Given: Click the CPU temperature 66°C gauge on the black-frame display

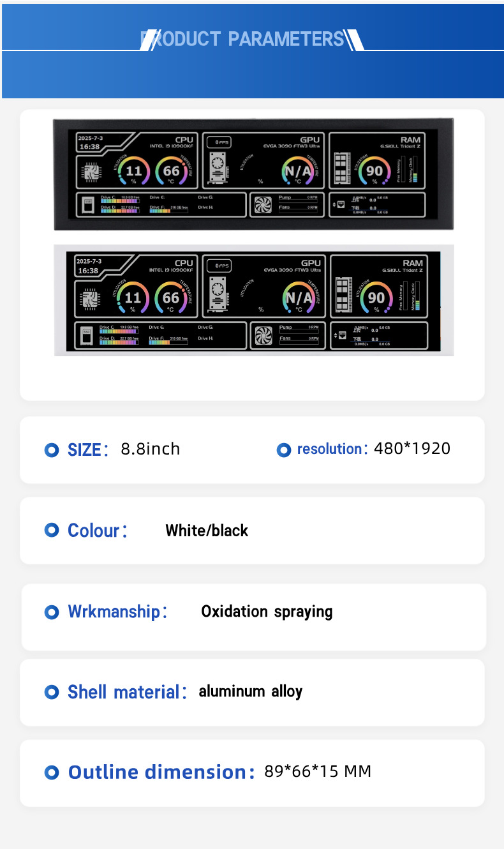Looking at the screenshot, I should [x=171, y=171].
